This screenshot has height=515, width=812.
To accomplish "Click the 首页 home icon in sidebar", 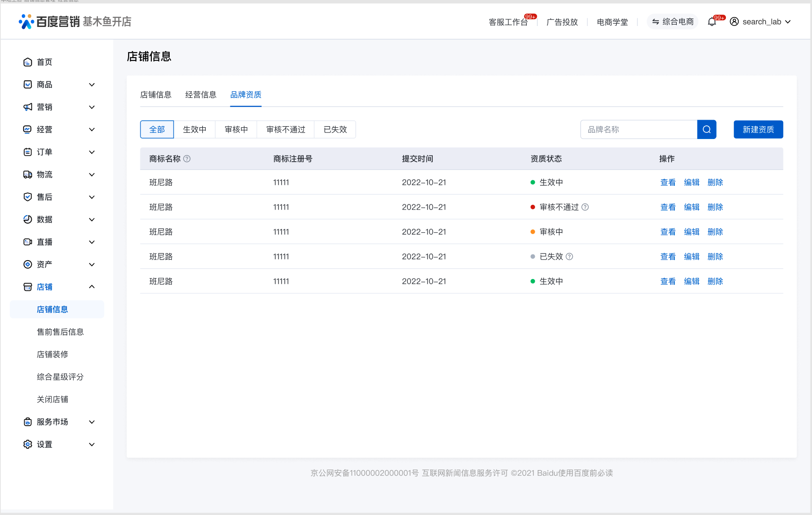I will 28,62.
